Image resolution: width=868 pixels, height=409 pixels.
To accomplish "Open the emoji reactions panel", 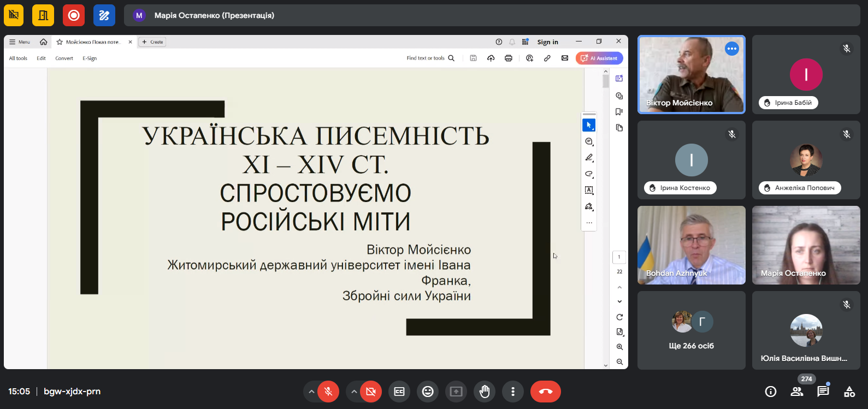I will tap(428, 392).
